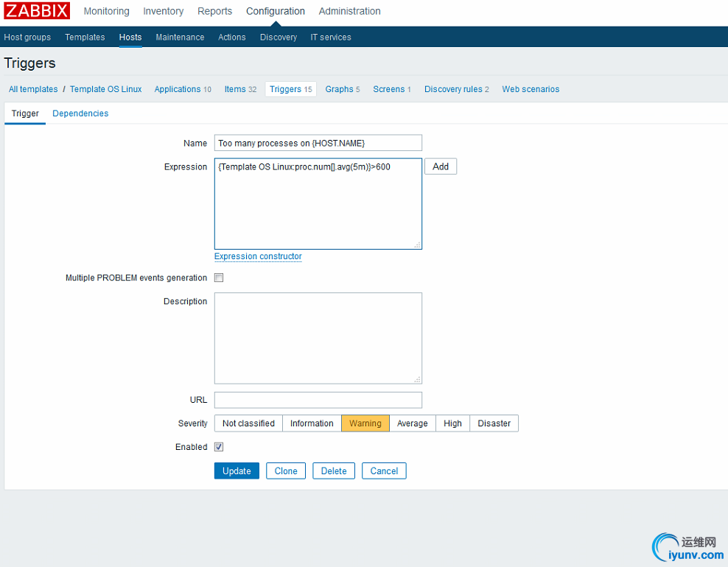Toggle Multiple PROBLEM events generation checkbox
Viewport: 728px width, 567px height.
click(219, 278)
